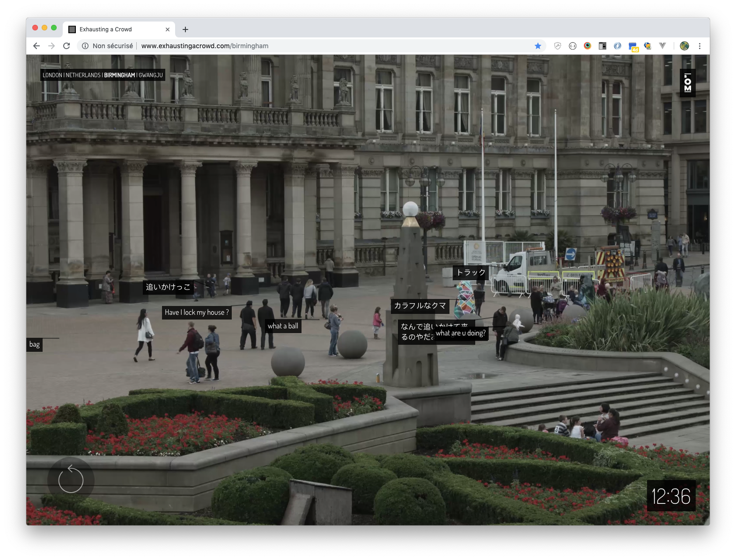
Task: Switch to the NETHERLANDS location
Action: coord(83,75)
